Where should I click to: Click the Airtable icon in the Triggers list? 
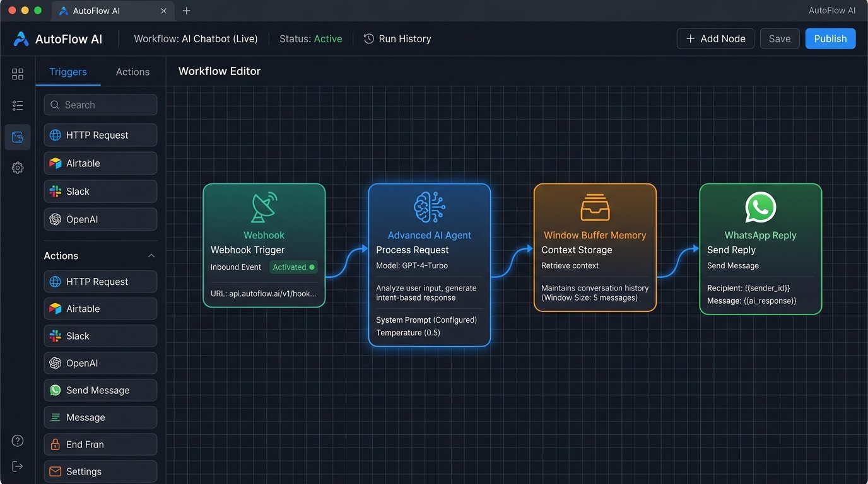[56, 163]
